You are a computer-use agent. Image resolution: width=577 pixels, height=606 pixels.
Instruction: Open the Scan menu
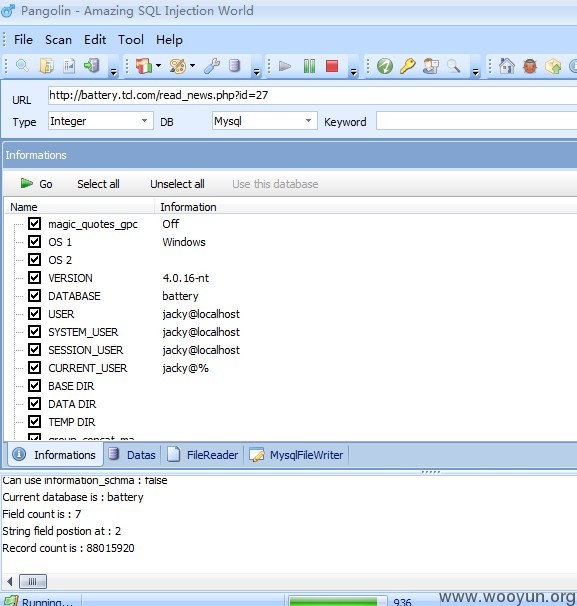point(58,39)
